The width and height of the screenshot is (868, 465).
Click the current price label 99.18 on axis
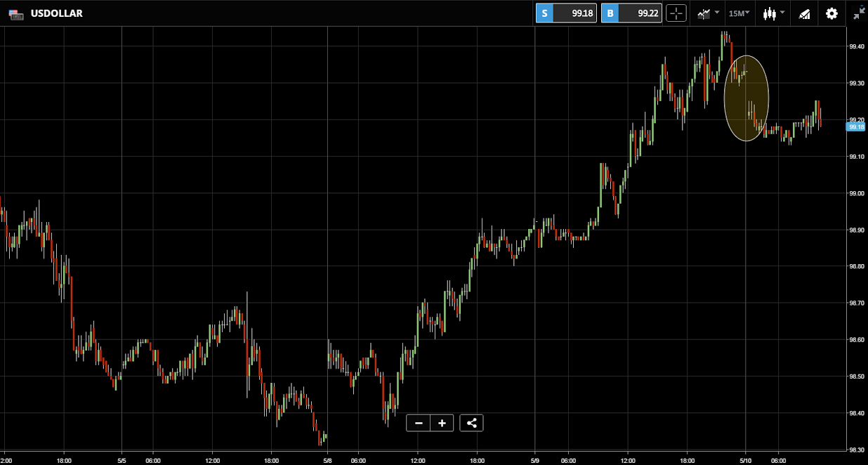[856, 127]
